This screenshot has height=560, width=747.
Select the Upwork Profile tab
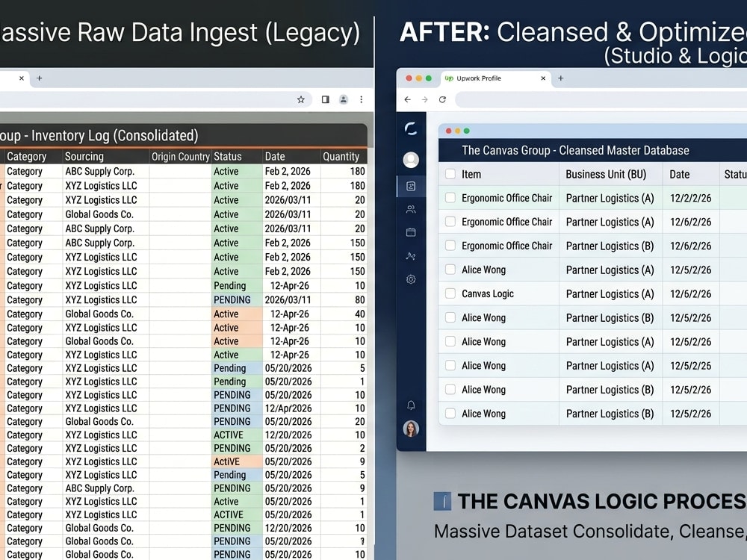(495, 78)
